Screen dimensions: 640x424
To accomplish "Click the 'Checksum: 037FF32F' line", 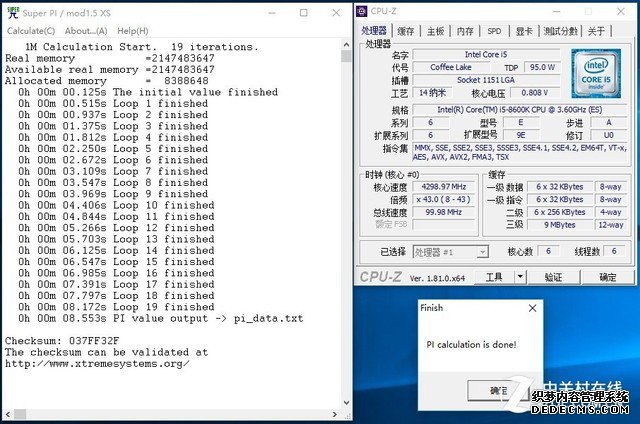I will click(62, 341).
